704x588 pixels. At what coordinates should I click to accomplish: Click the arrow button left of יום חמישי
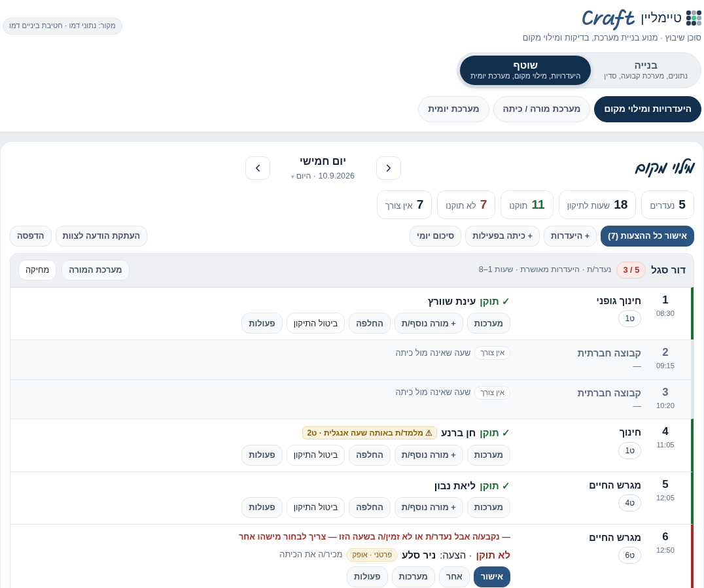pos(258,168)
